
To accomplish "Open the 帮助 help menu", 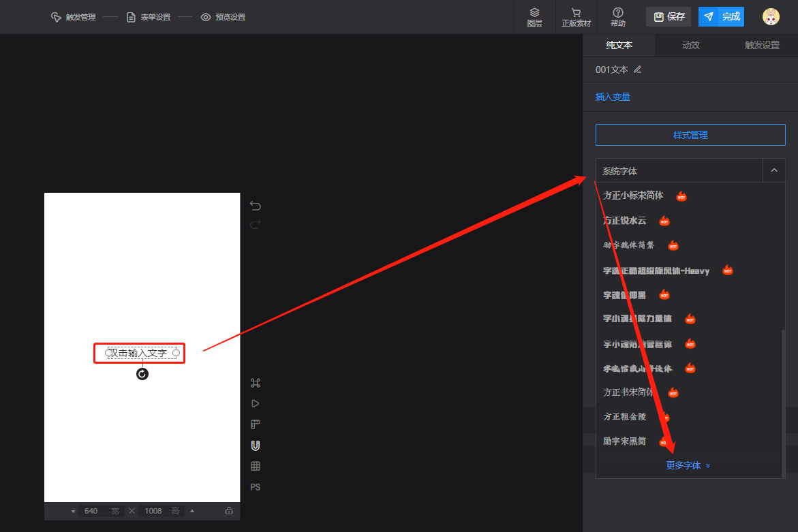I will point(618,17).
